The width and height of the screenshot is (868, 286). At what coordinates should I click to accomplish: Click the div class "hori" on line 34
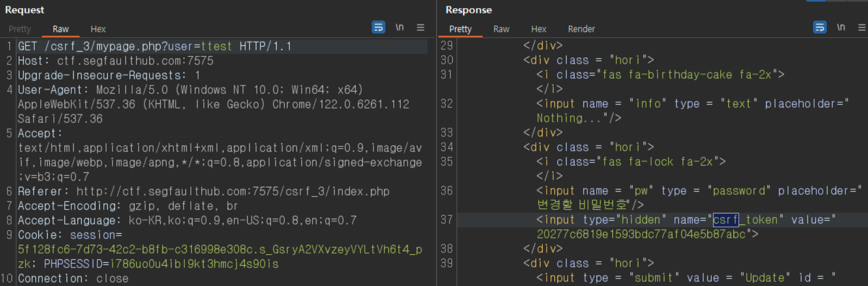589,147
